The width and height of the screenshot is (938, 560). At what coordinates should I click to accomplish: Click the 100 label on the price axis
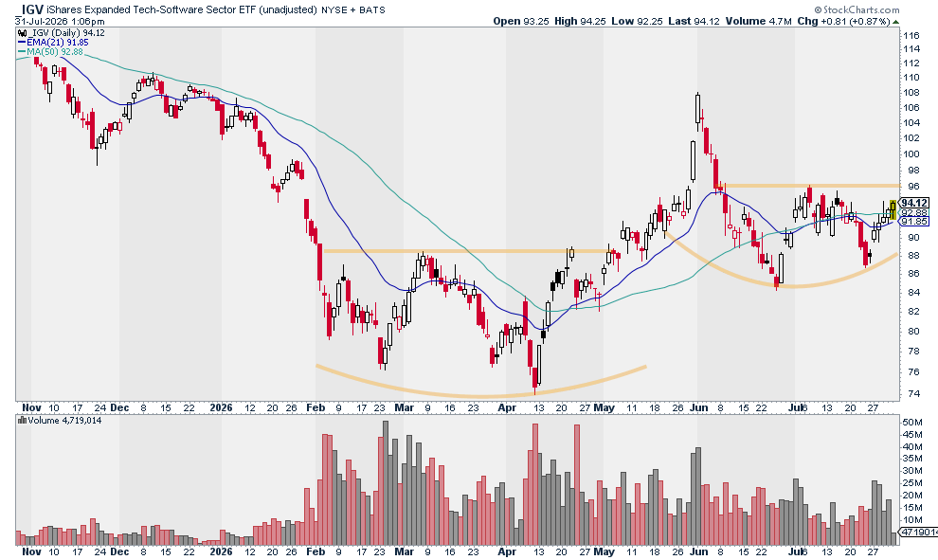tap(911, 154)
